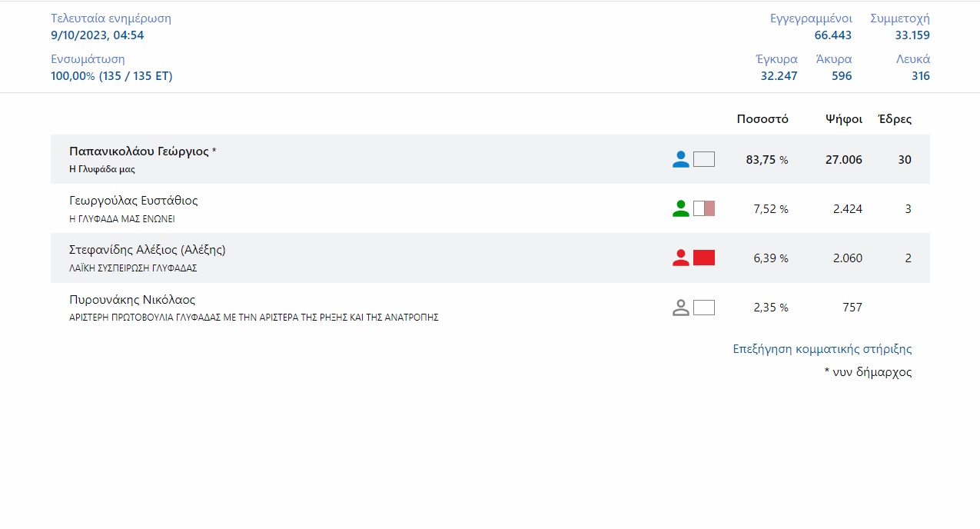The image size is (980, 529).
Task: Click the Ψήφοι column header
Action: click(843, 119)
